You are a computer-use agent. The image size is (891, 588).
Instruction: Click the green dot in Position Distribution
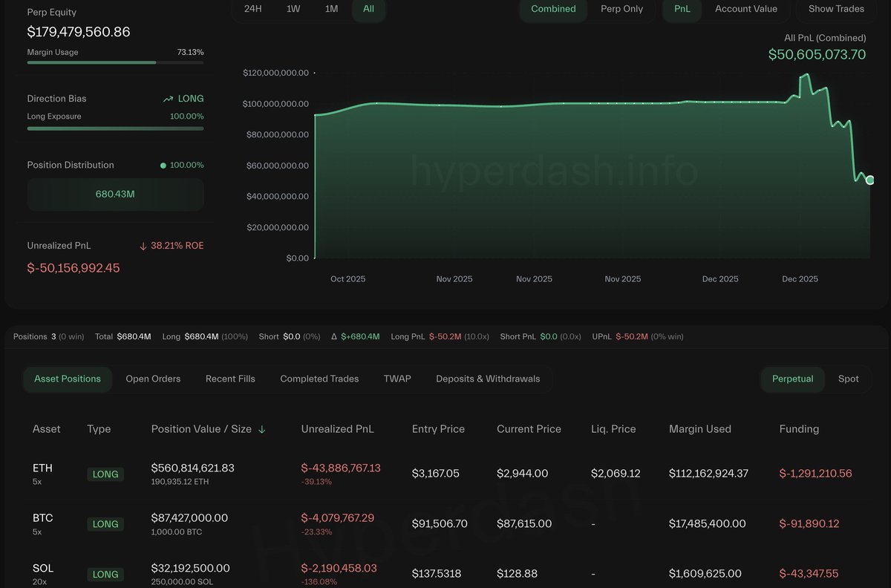click(x=163, y=165)
